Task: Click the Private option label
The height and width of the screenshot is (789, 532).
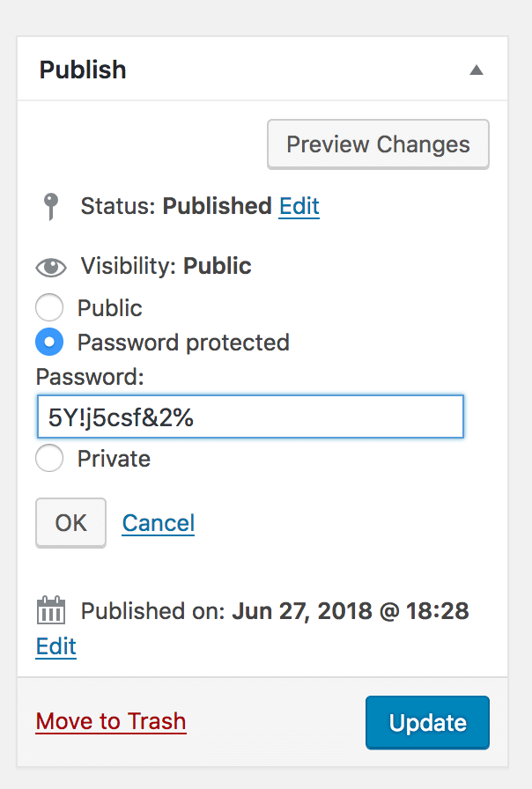Action: 114,459
